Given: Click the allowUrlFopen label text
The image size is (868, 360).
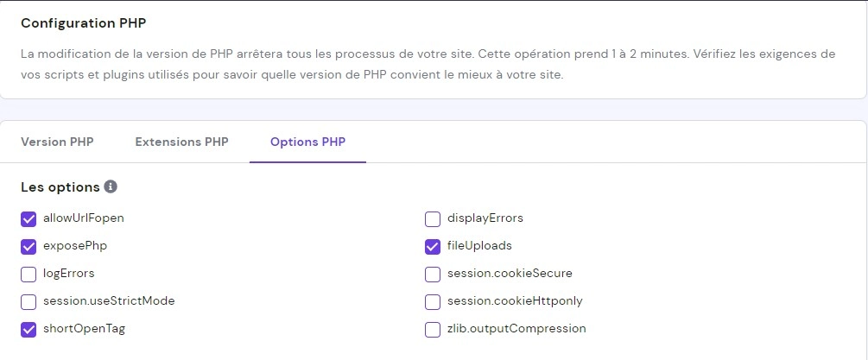Looking at the screenshot, I should (x=84, y=218).
